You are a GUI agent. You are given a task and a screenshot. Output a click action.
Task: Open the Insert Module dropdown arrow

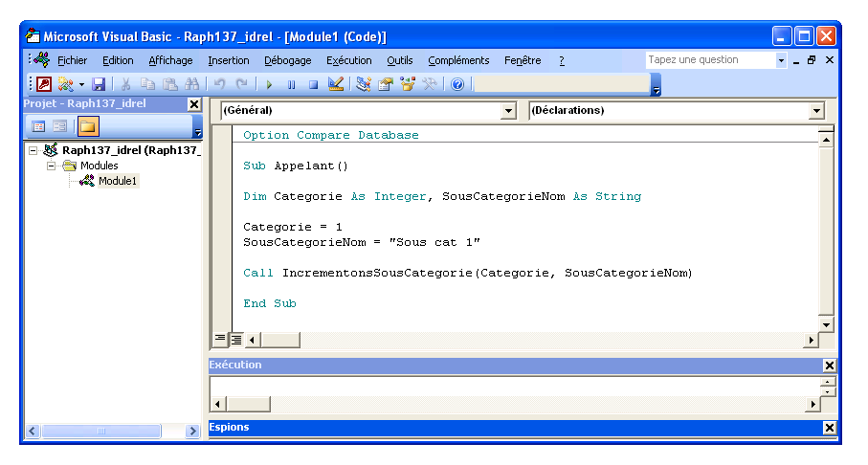(x=81, y=85)
